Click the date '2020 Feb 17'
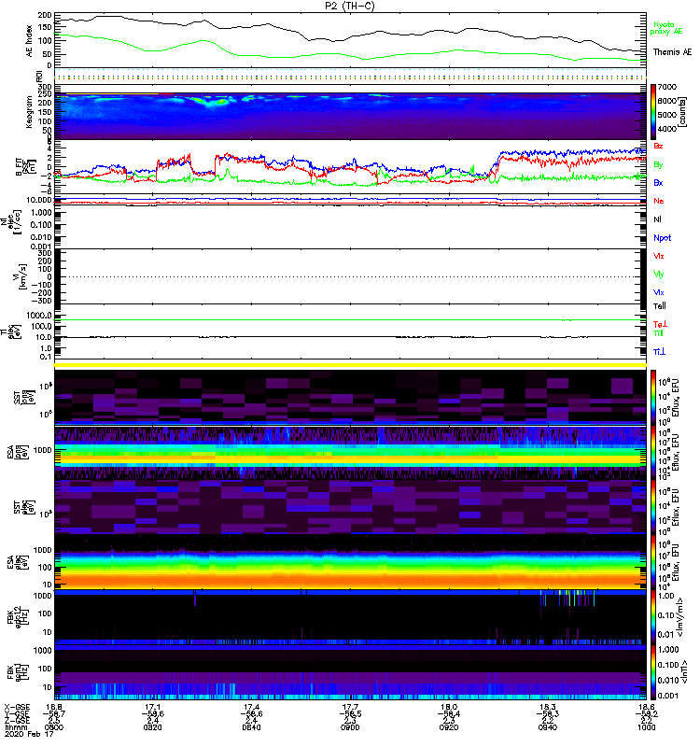Viewport: 700px width, 747px height. [x=28, y=735]
